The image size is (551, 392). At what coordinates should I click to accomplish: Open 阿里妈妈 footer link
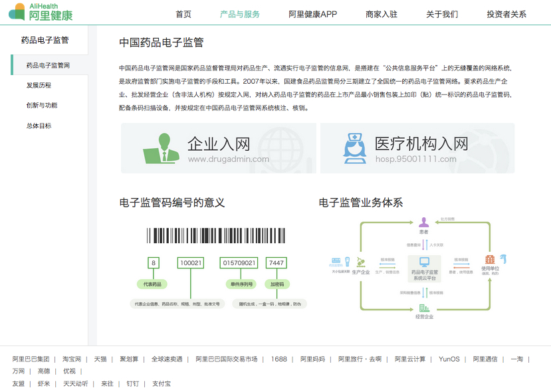[312, 359]
